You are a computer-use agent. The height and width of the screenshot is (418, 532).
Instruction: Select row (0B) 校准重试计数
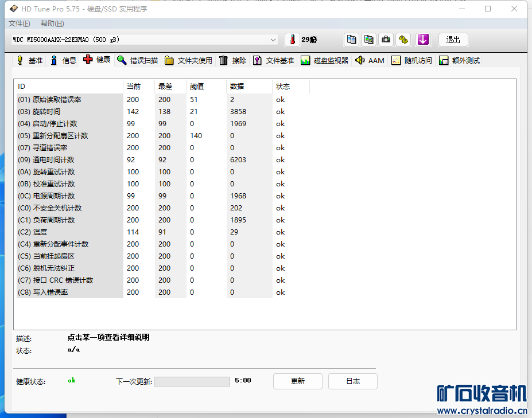point(163,183)
